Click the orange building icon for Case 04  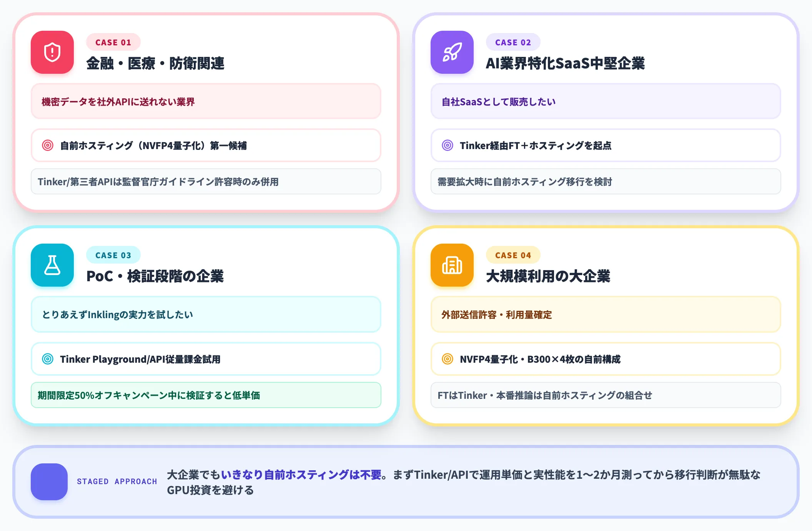452,265
